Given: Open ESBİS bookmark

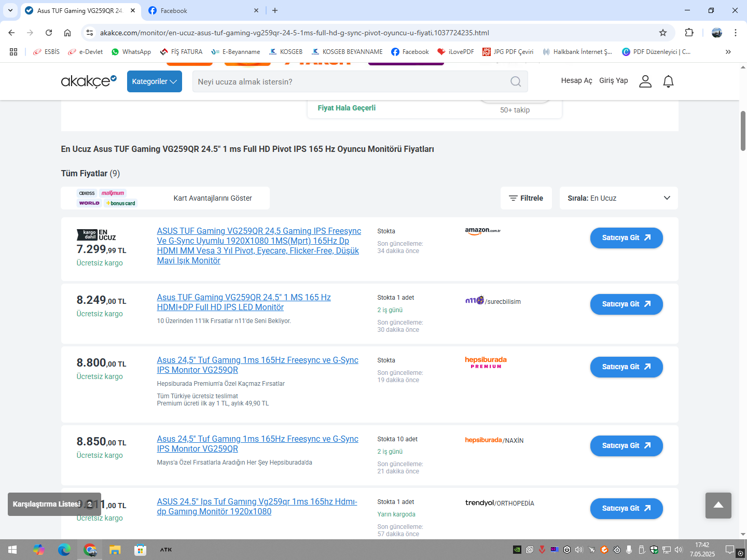Looking at the screenshot, I should pos(46,52).
